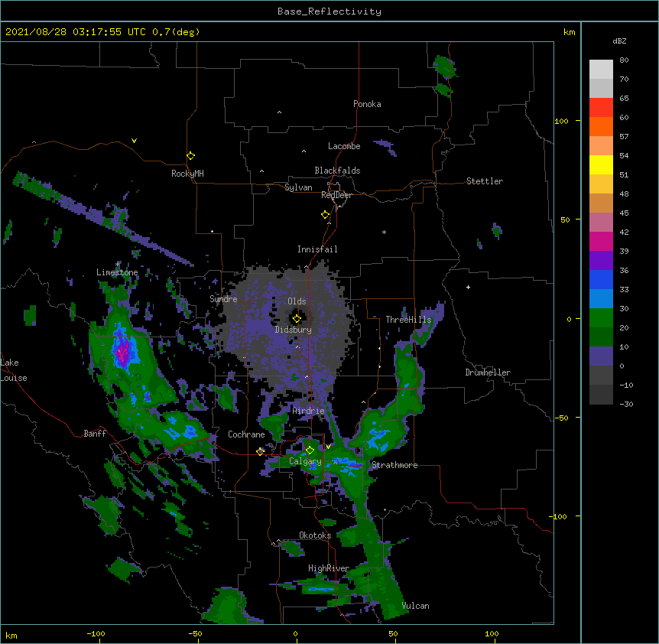Click the orange 60 dBZ legend color
Screen dimensions: 659x644
tap(601, 126)
